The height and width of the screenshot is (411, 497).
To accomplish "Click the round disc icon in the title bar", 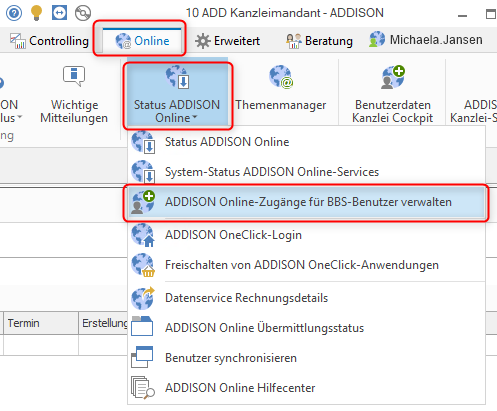I will [83, 13].
